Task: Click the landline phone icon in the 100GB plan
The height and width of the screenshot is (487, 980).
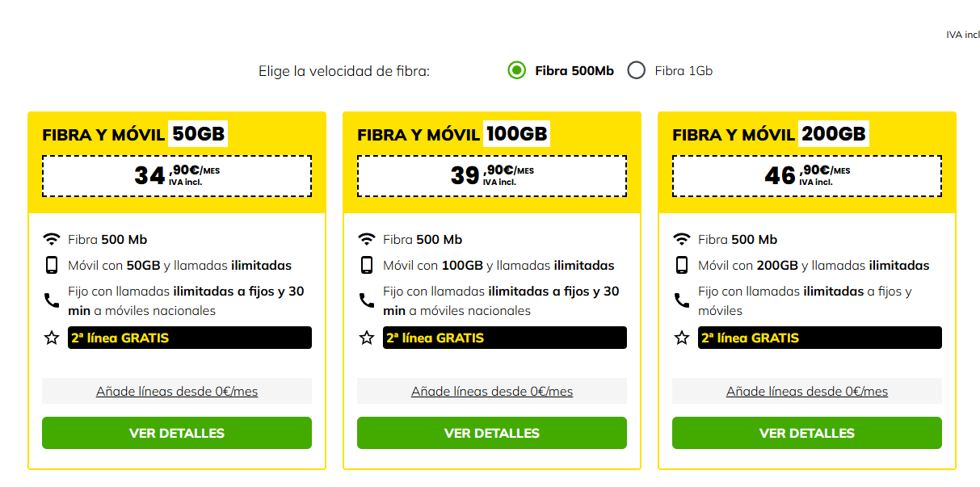Action: pos(367,300)
